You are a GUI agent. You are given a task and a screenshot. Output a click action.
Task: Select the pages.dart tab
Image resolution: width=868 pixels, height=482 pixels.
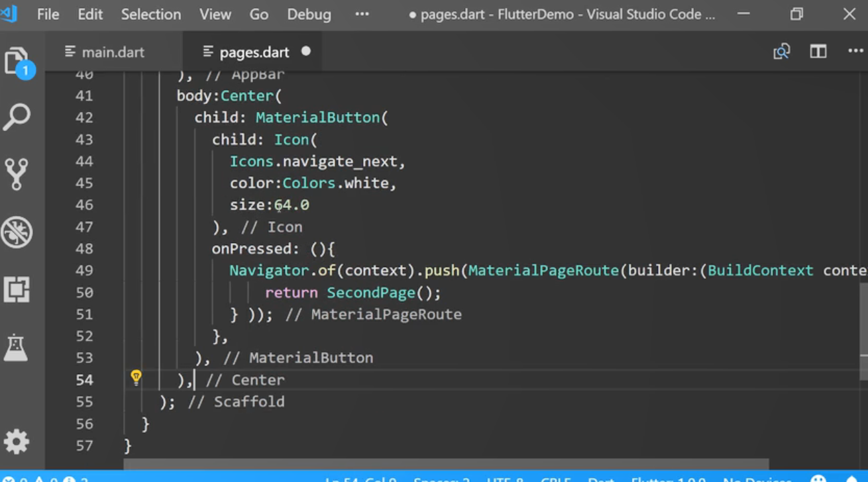[x=253, y=52]
